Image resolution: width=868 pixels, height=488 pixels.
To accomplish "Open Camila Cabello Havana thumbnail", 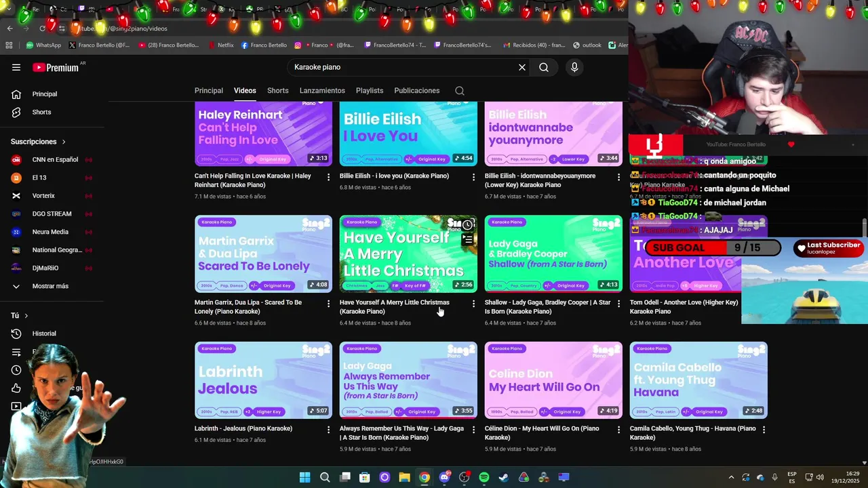I will pos(698,380).
